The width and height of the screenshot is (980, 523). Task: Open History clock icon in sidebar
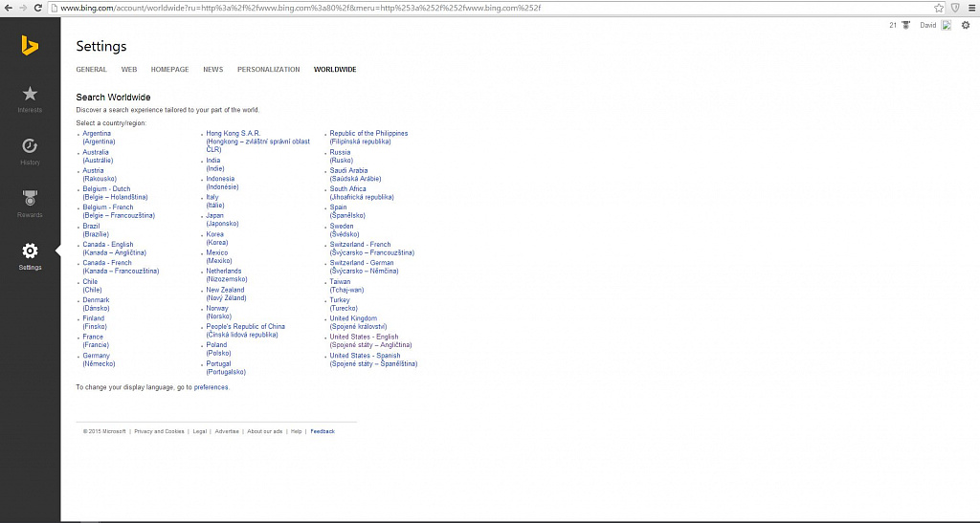30,146
